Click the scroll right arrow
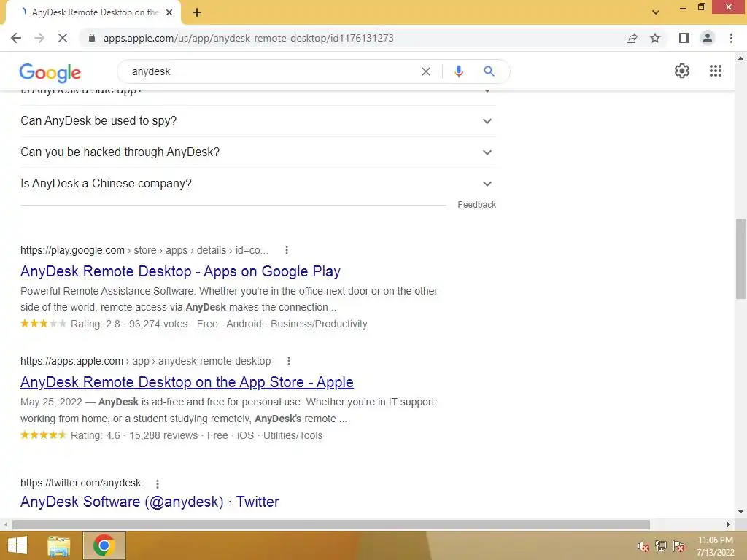Viewport: 747px width, 560px height. (x=729, y=525)
